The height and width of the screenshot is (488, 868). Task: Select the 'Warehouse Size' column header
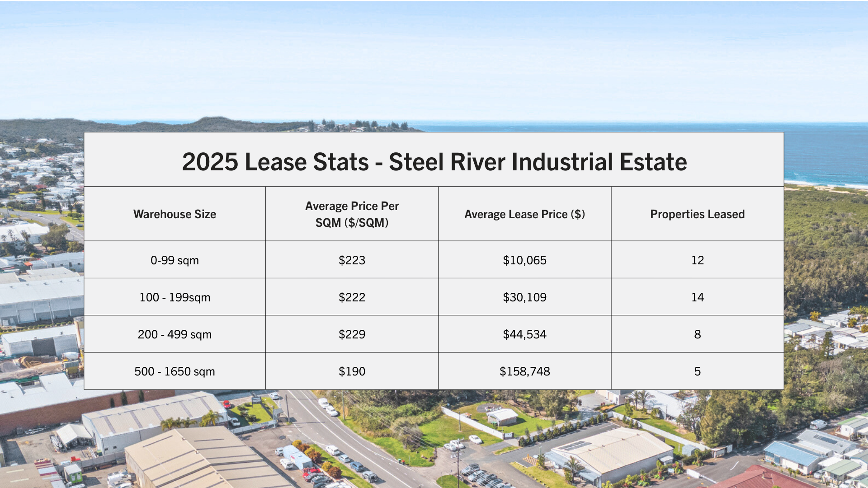(175, 214)
